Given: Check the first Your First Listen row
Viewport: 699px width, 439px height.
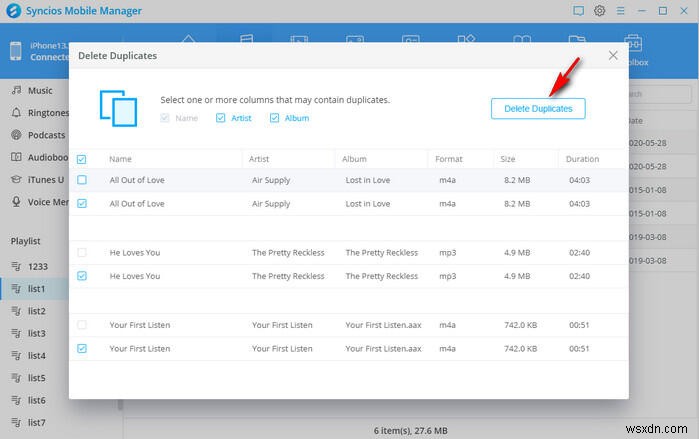Looking at the screenshot, I should [82, 324].
